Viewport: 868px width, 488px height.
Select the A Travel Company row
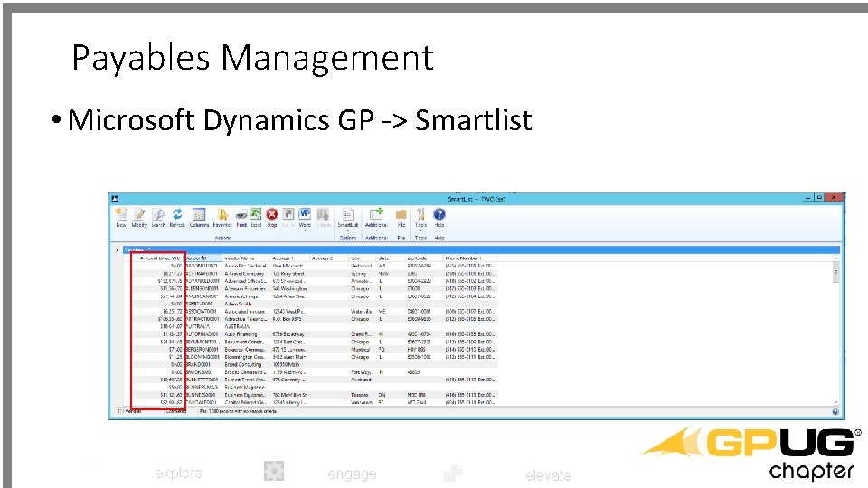tap(315, 273)
